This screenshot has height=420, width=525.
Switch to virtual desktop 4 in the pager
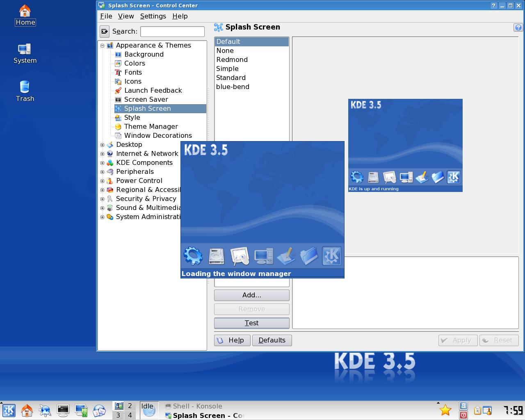(130, 415)
